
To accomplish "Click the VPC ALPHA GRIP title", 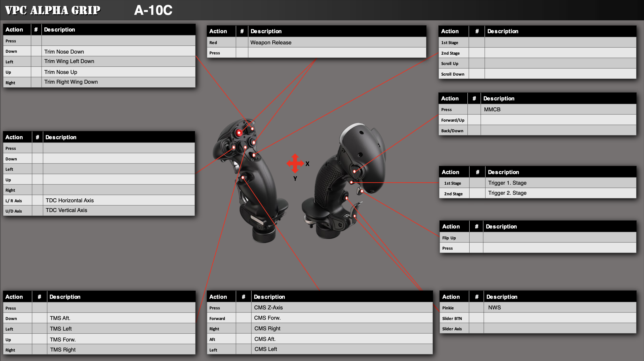I will coord(53,10).
